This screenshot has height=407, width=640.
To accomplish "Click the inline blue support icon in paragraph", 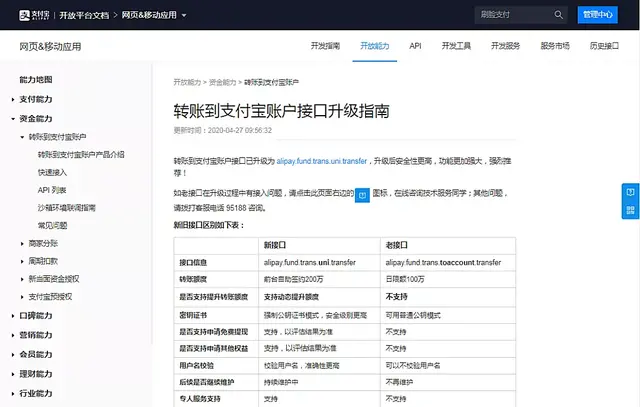I will point(362,195).
